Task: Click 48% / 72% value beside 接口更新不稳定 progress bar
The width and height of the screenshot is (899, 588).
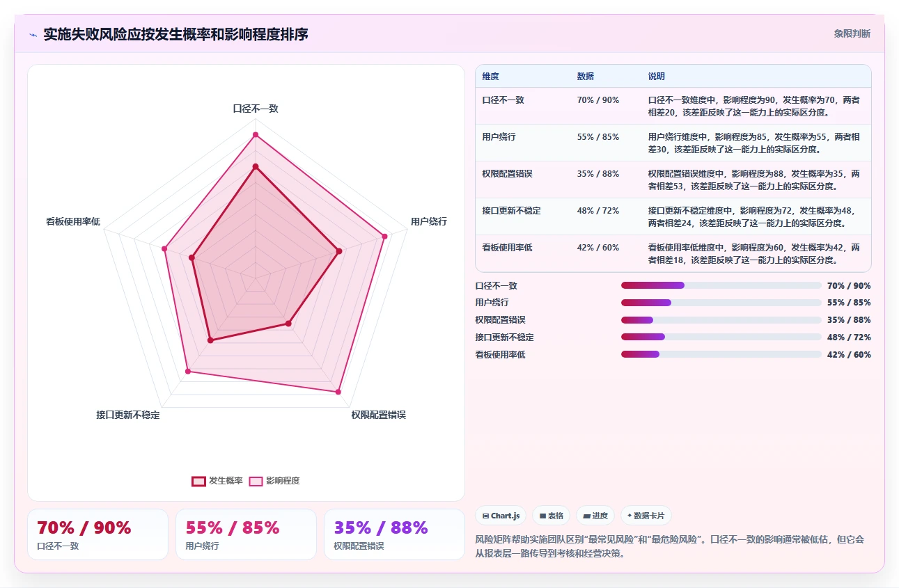Action: (x=849, y=337)
